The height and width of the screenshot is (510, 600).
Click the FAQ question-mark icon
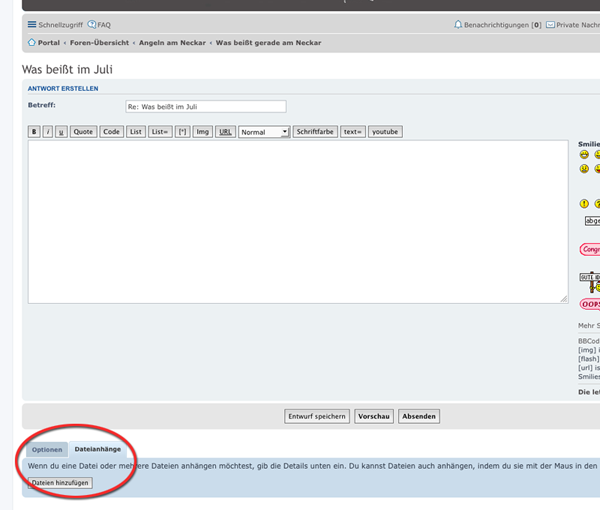click(92, 24)
